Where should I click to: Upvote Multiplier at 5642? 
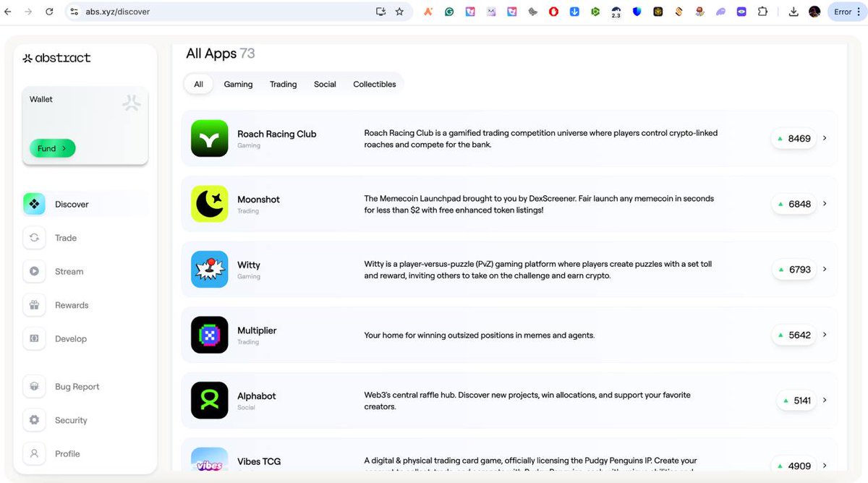click(x=793, y=335)
